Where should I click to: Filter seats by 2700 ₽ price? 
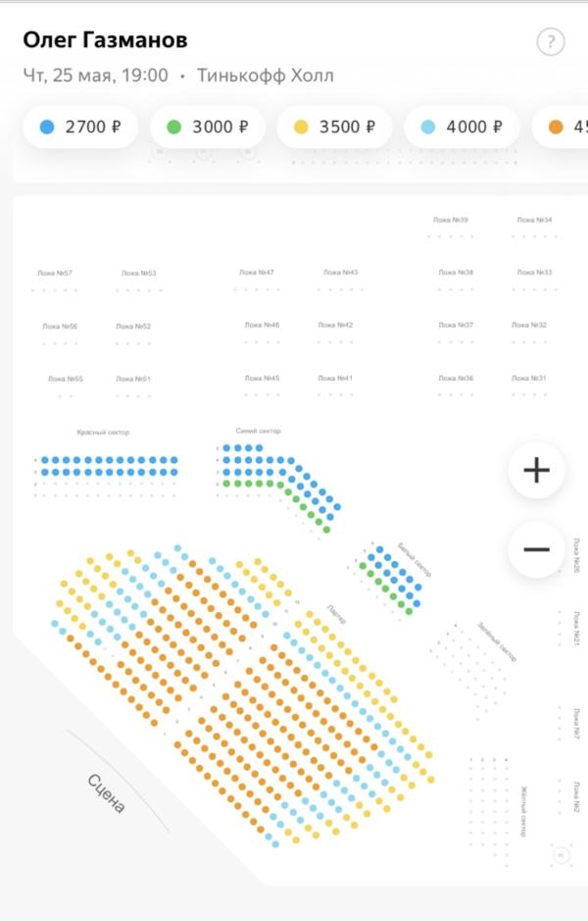[80, 127]
